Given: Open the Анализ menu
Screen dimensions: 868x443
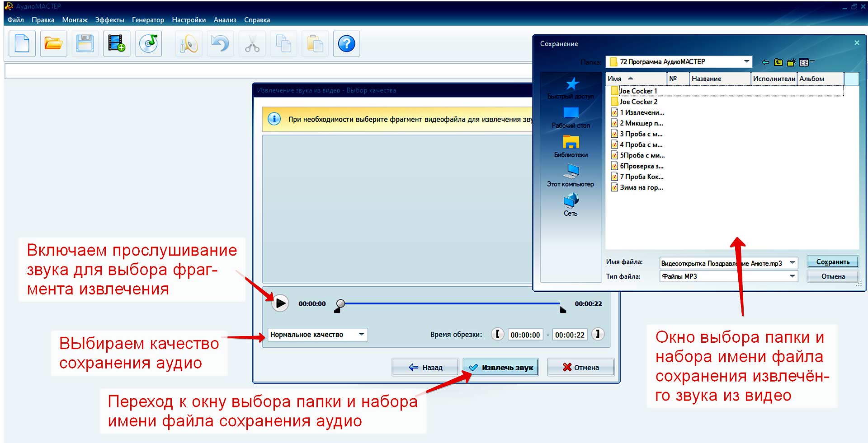Looking at the screenshot, I should (x=225, y=20).
